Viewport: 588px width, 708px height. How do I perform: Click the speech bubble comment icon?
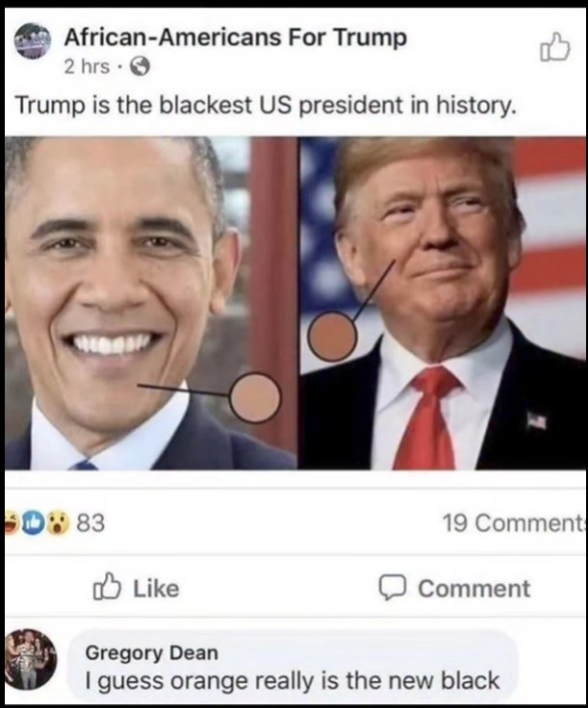coord(394,588)
